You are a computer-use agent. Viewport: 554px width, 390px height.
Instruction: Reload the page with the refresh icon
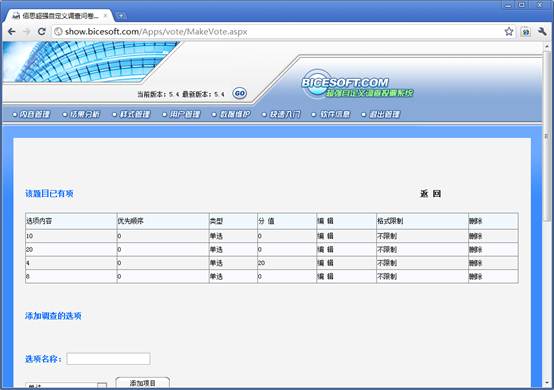point(42,32)
